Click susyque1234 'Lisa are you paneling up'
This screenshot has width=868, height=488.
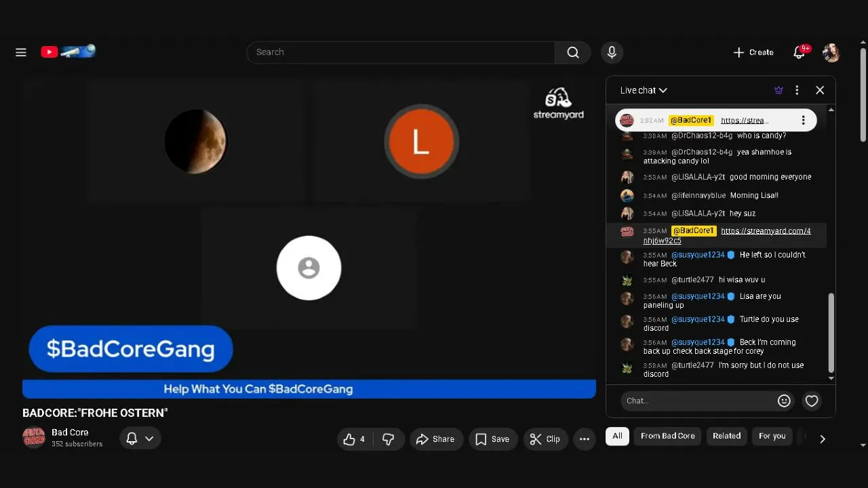[716, 300]
